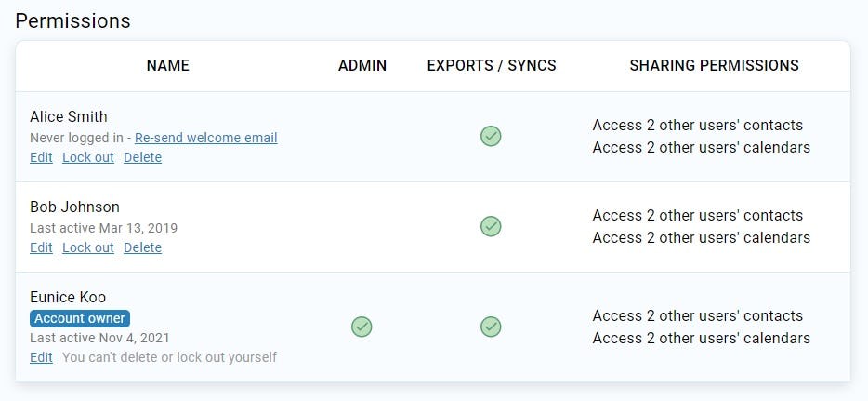Edit Bob Johnson's user account

coord(41,247)
